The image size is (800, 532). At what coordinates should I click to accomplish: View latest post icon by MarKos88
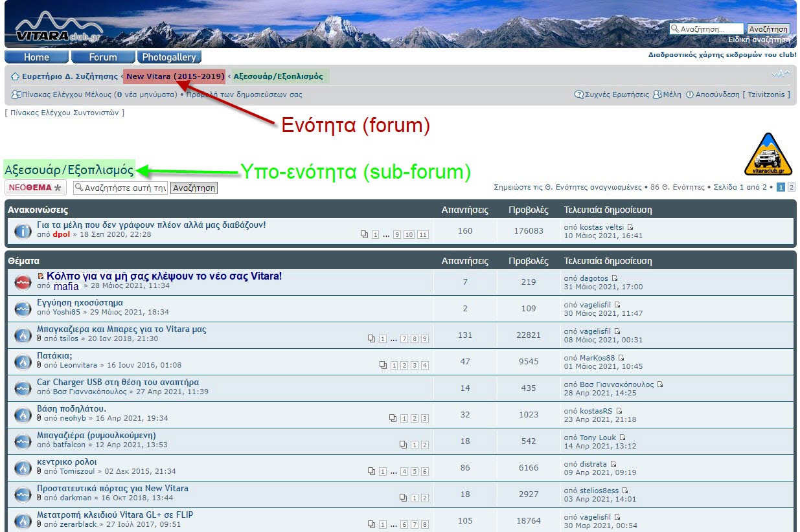621,358
